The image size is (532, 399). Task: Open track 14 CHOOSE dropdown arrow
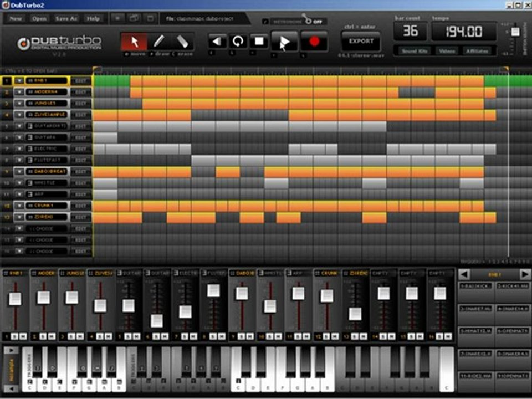click(19, 229)
